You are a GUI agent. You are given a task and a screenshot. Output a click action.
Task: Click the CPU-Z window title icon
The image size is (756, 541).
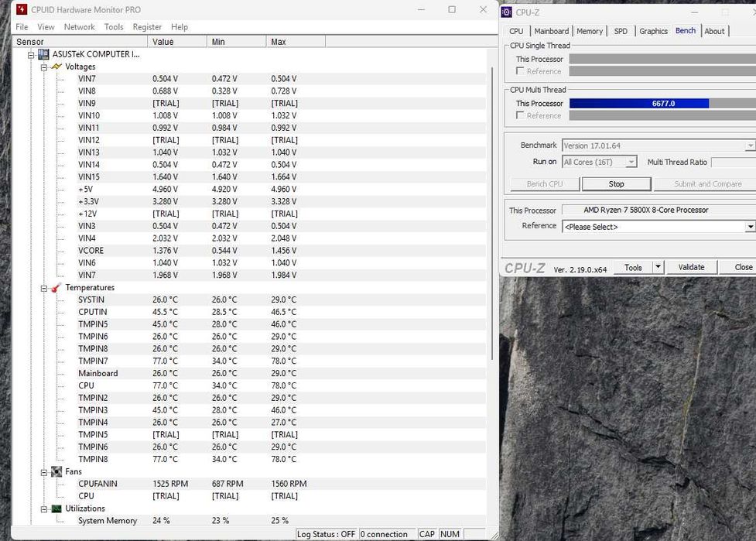click(507, 12)
